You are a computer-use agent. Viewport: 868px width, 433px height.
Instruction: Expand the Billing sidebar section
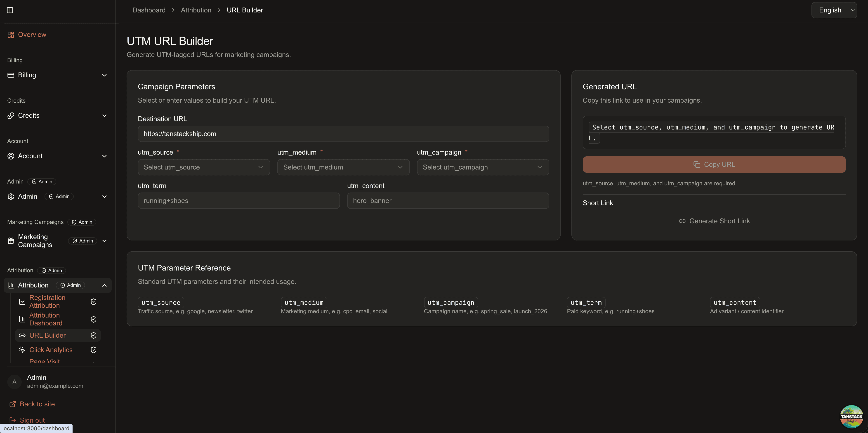click(x=57, y=75)
